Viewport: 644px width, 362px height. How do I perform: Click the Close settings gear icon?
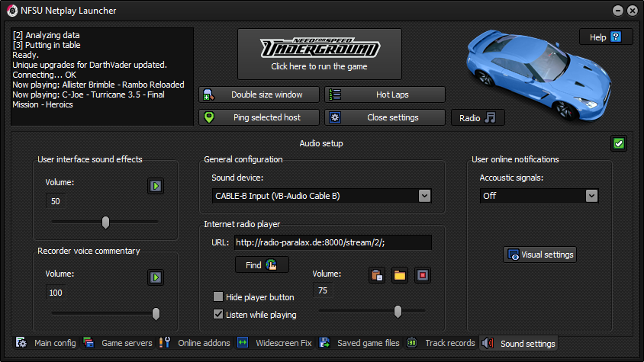coord(335,118)
